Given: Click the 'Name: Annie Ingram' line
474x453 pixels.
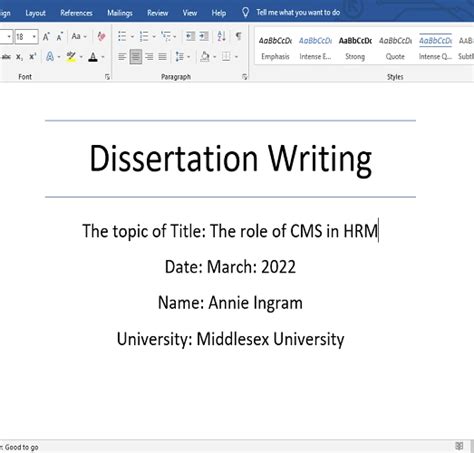Looking at the screenshot, I should (x=230, y=303).
